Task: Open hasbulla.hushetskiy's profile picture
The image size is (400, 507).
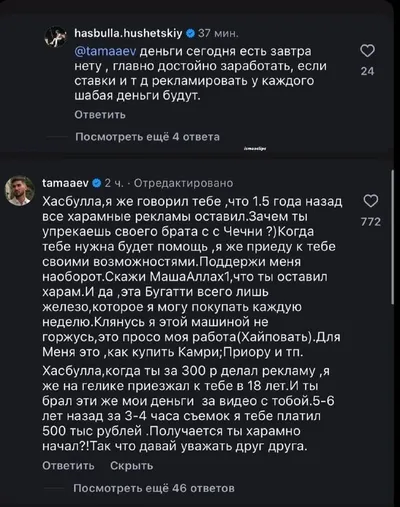Action: point(55,36)
